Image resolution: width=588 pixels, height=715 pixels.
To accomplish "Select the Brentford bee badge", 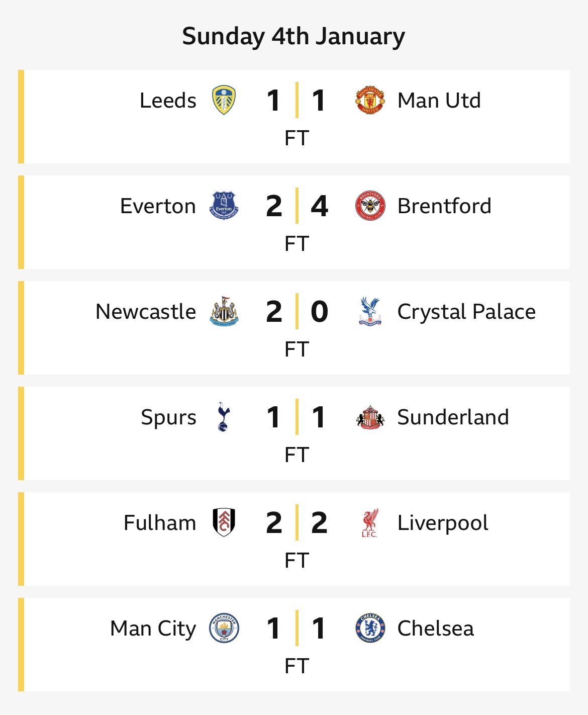I will (x=370, y=206).
